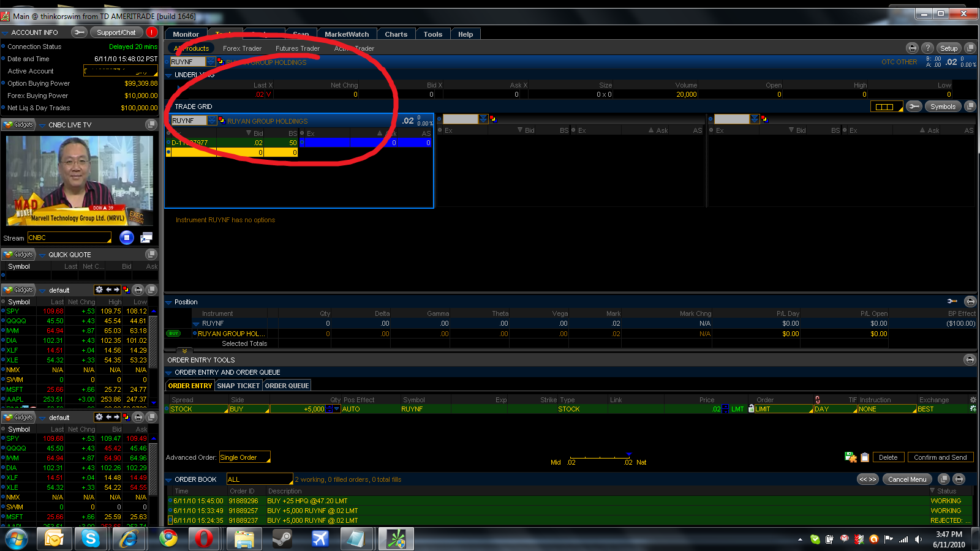
Task: Open the Spread STOCK dropdown
Action: [198, 409]
